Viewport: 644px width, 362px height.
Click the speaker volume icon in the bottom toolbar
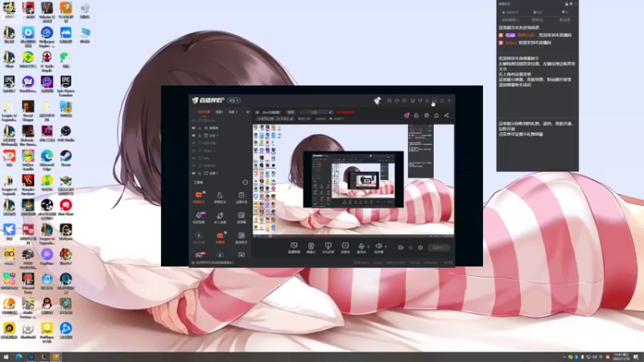[x=378, y=246]
